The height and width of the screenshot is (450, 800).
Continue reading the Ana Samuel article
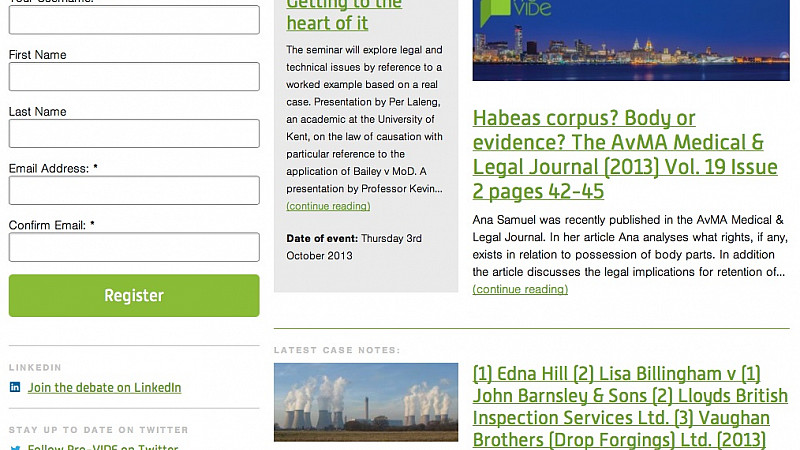pos(520,289)
